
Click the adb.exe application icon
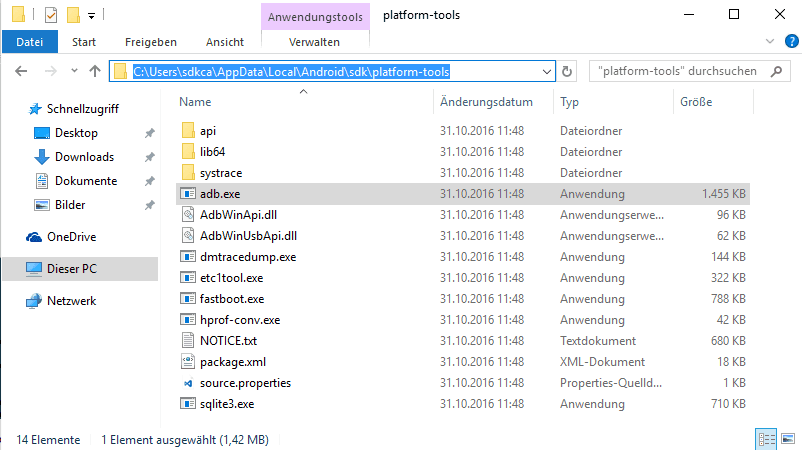click(x=188, y=194)
